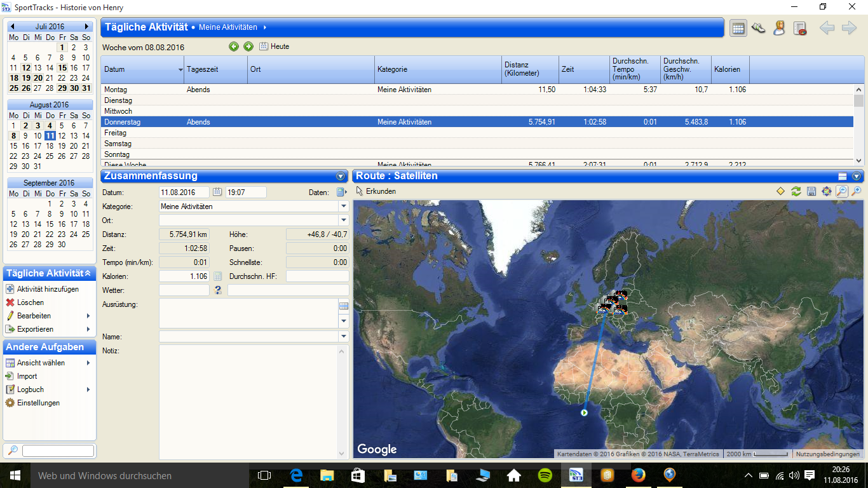868x488 pixels.
Task: Save the route map with floppy icon
Action: [x=811, y=191]
